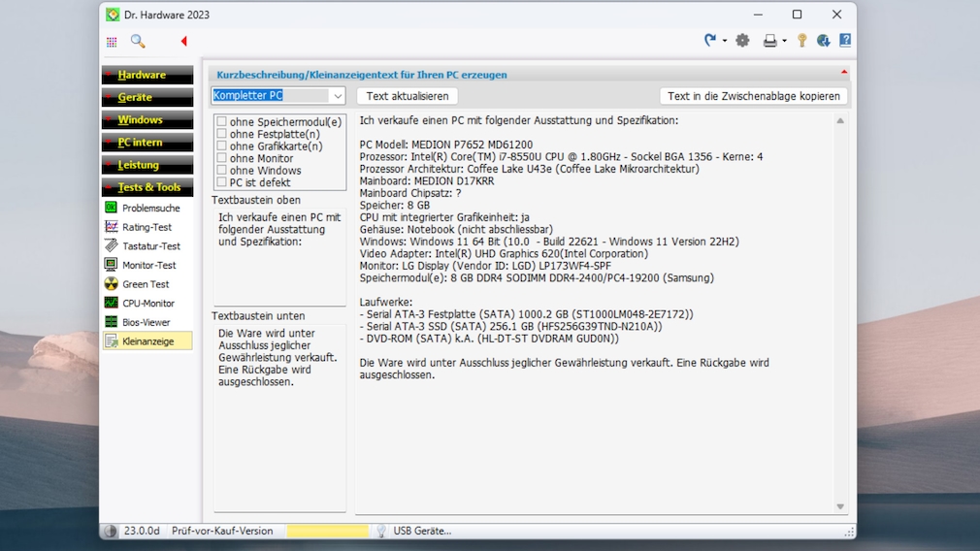Click the yellow progress bar in status bar
Screen dimensions: 980x551
[327, 531]
